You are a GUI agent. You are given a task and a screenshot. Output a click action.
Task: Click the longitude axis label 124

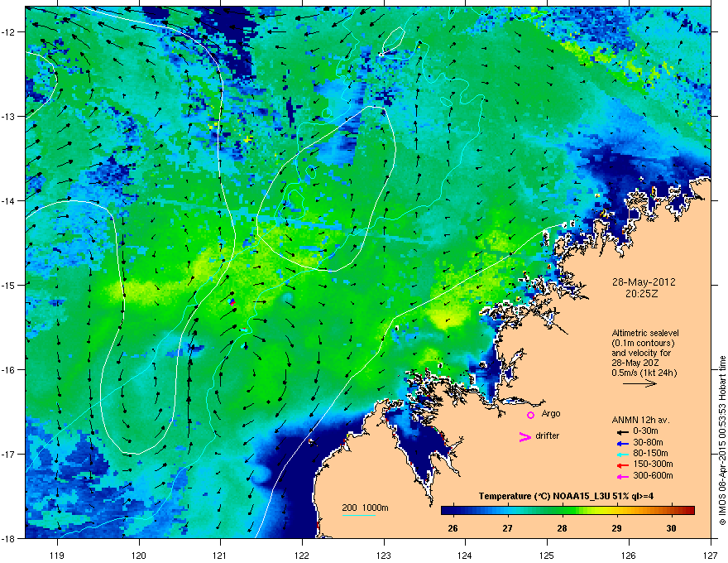[465, 555]
